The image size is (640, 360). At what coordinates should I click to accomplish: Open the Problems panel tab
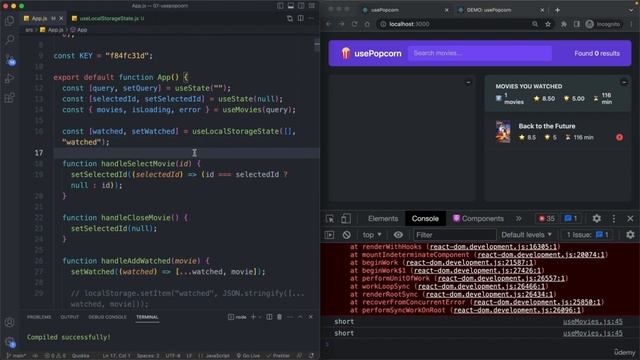[39, 317]
